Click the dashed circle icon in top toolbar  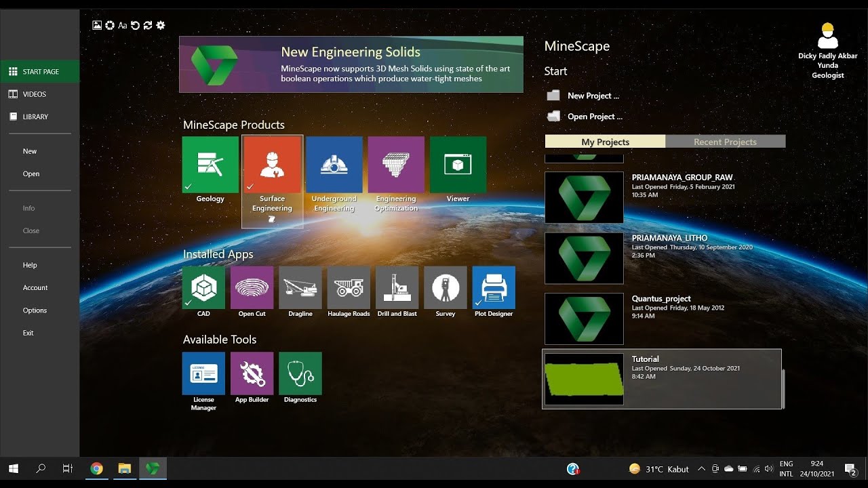110,25
